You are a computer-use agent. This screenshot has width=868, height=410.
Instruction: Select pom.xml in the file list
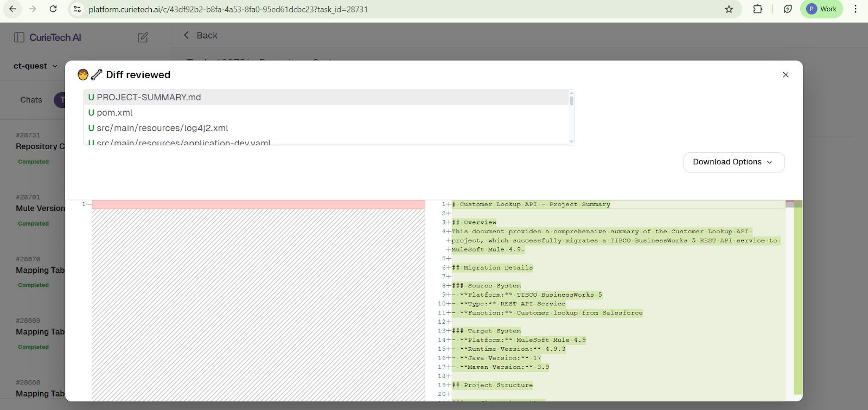325,113
